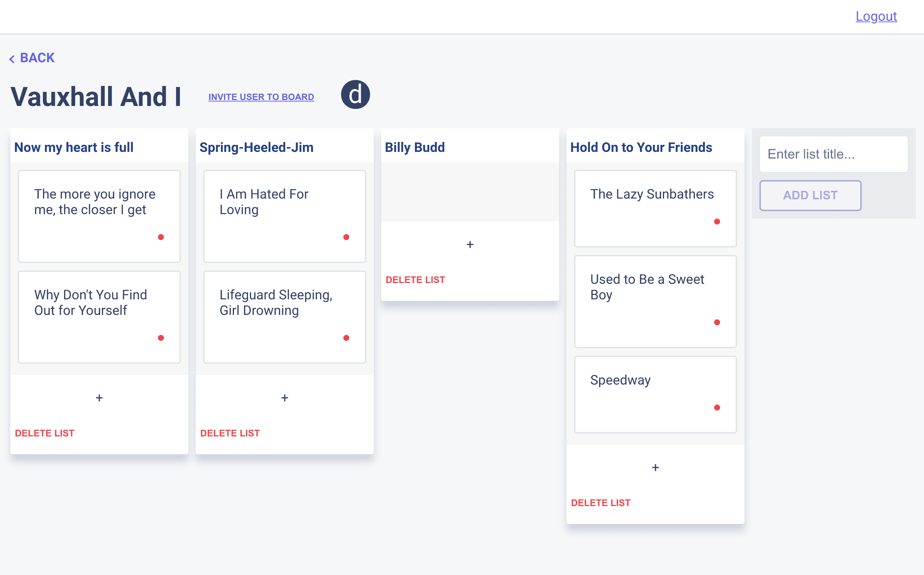Click the Logout link

[x=876, y=16]
